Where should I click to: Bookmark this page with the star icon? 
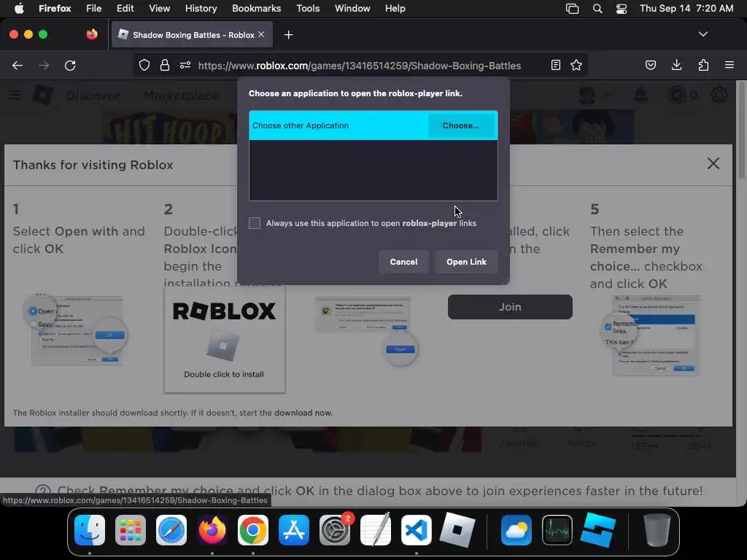click(x=576, y=65)
